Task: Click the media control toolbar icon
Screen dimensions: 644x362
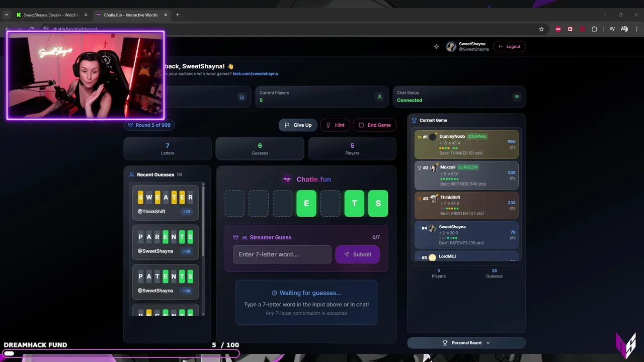Action: click(x=612, y=29)
